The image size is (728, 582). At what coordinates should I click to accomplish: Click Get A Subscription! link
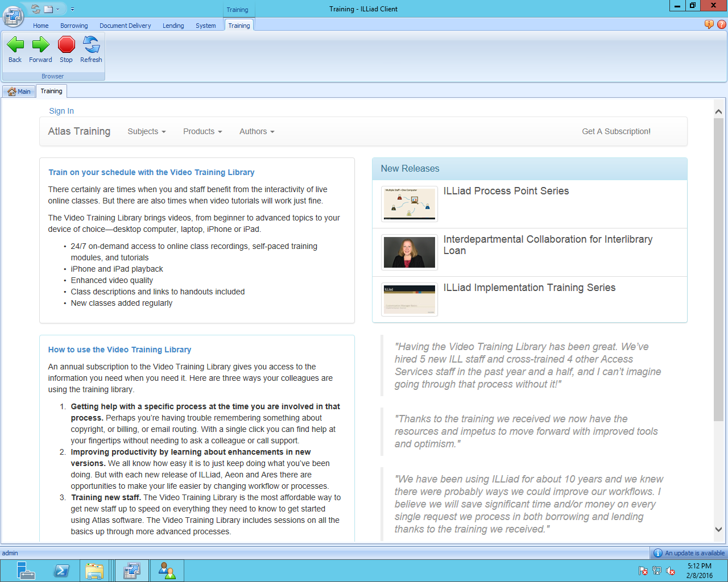tap(616, 131)
